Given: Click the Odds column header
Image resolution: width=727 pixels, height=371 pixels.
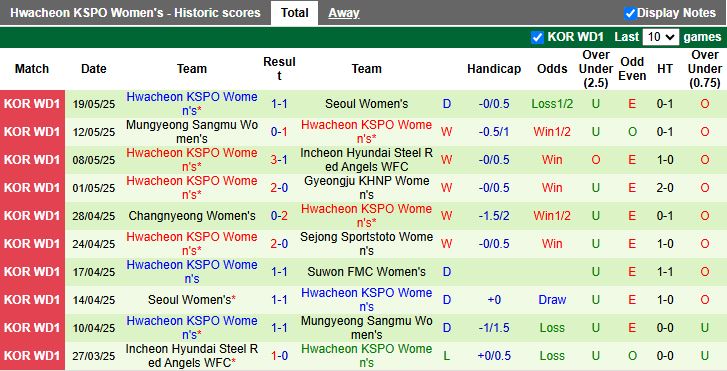Looking at the screenshot, I should pyautogui.click(x=552, y=69).
